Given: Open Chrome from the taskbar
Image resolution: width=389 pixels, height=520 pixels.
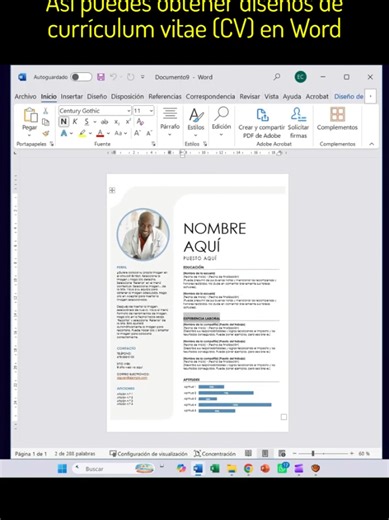Looking at the screenshot, I should click(248, 469).
